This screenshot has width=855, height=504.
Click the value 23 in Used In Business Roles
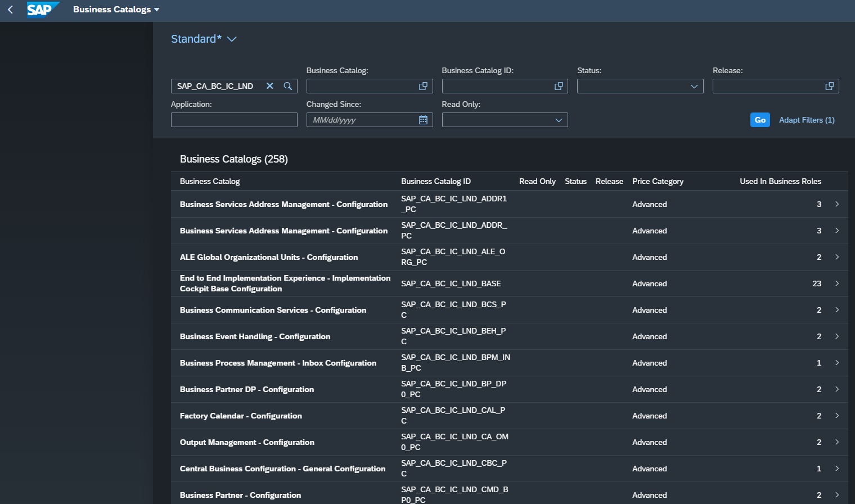click(817, 283)
